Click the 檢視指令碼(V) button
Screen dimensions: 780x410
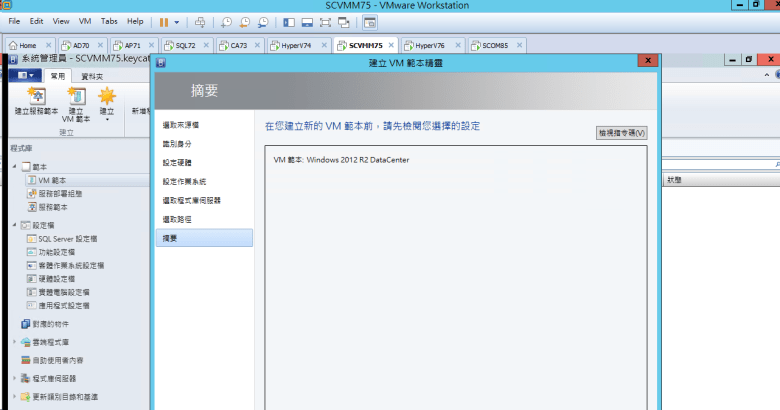coord(621,132)
